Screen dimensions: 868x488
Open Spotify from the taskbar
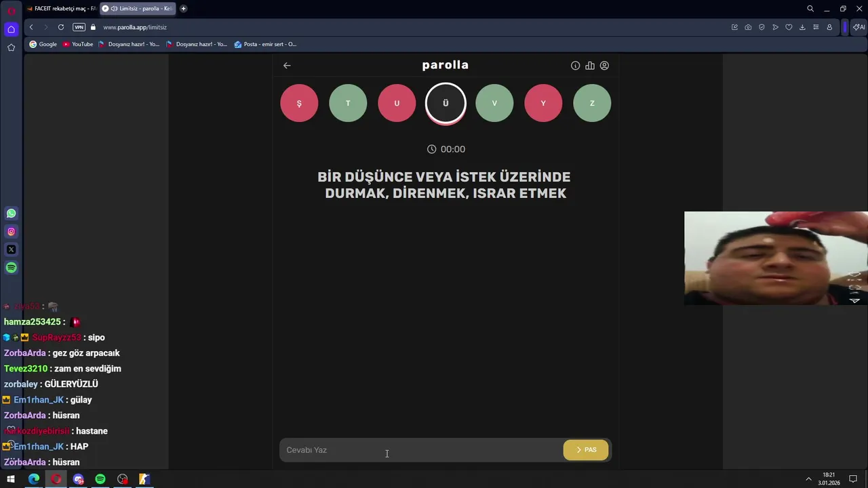click(x=100, y=479)
